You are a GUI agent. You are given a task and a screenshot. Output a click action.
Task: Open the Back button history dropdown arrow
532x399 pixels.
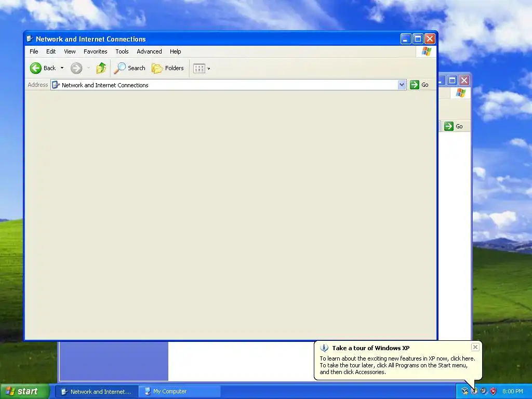[62, 68]
